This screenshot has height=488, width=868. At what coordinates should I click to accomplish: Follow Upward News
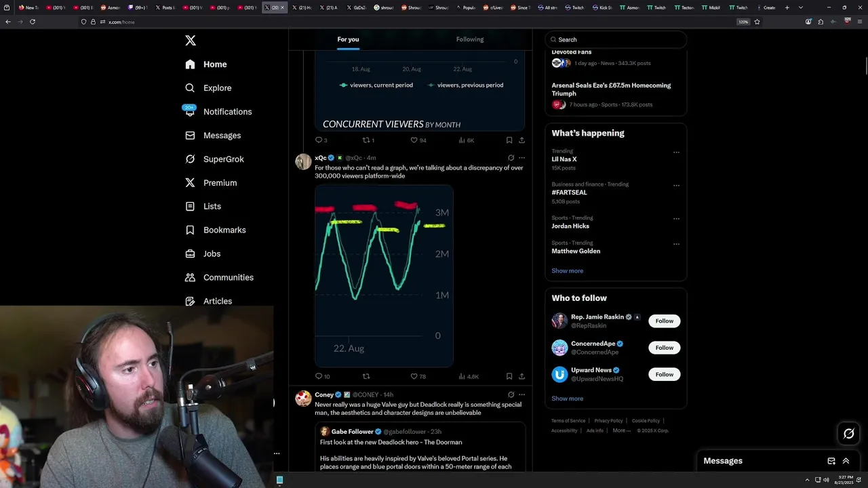[x=665, y=374]
